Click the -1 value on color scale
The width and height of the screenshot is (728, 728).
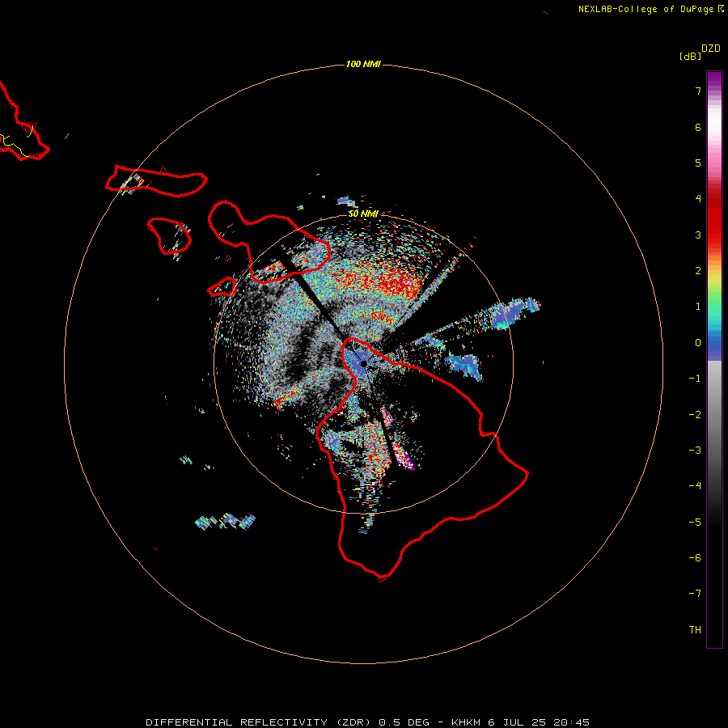[x=695, y=379]
